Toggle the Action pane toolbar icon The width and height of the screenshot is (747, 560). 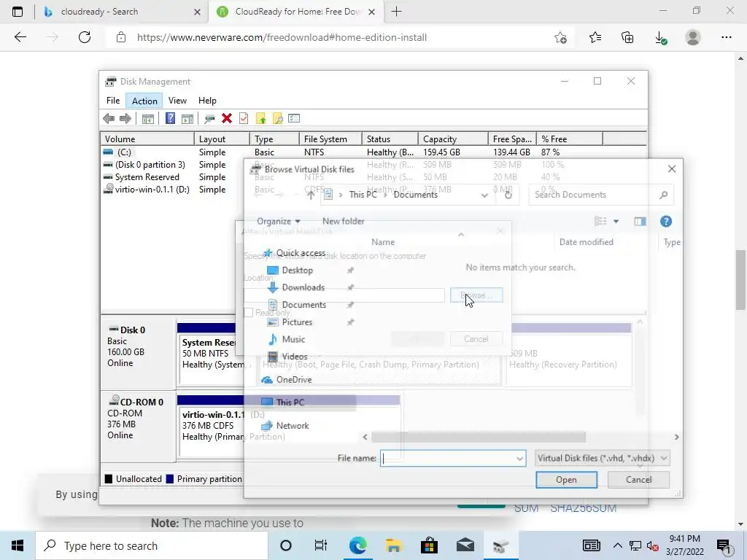pos(187,119)
